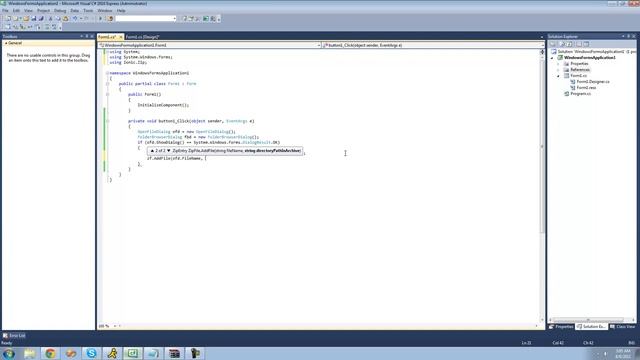
Task: Close the Form1.cs code tab
Action: point(120,37)
